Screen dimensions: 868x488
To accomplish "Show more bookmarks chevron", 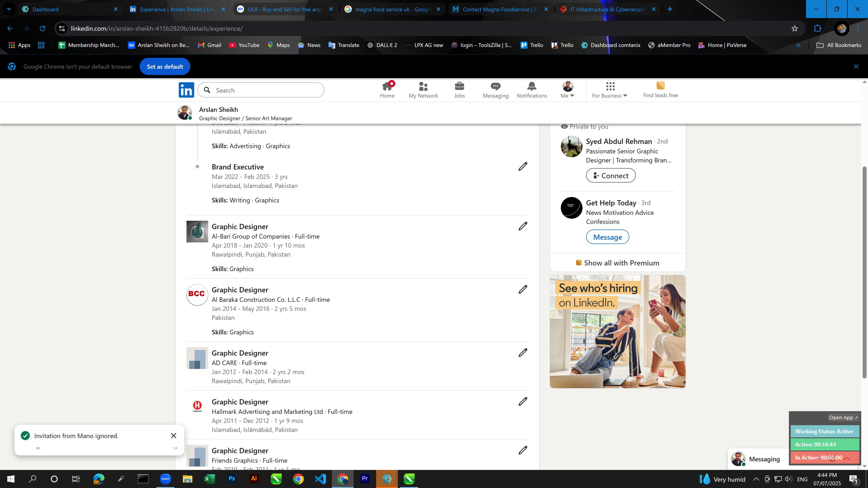I will coord(798,45).
